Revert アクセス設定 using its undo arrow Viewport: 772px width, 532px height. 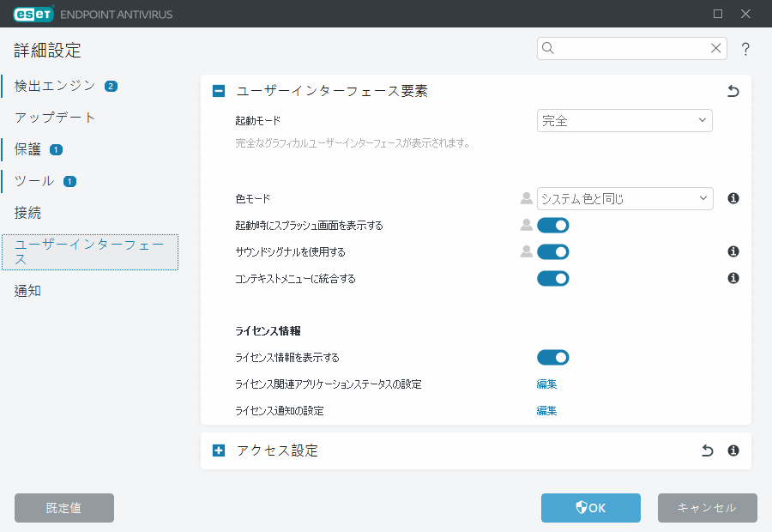click(707, 450)
